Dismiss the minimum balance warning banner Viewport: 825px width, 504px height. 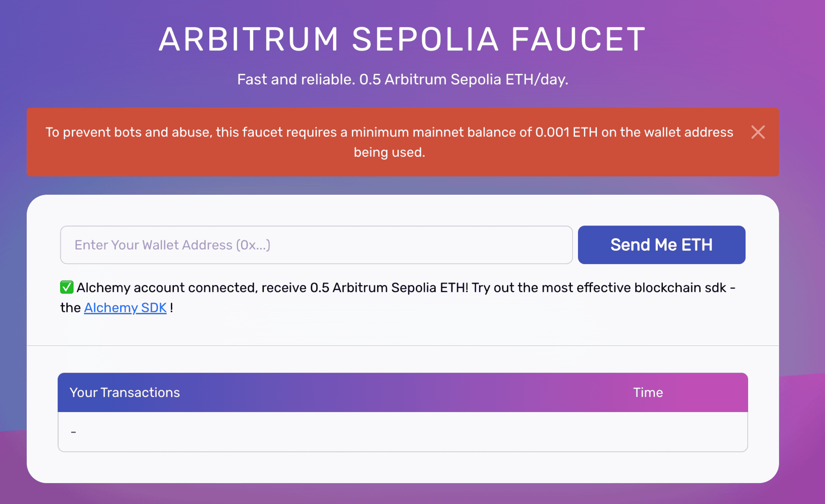tap(759, 132)
